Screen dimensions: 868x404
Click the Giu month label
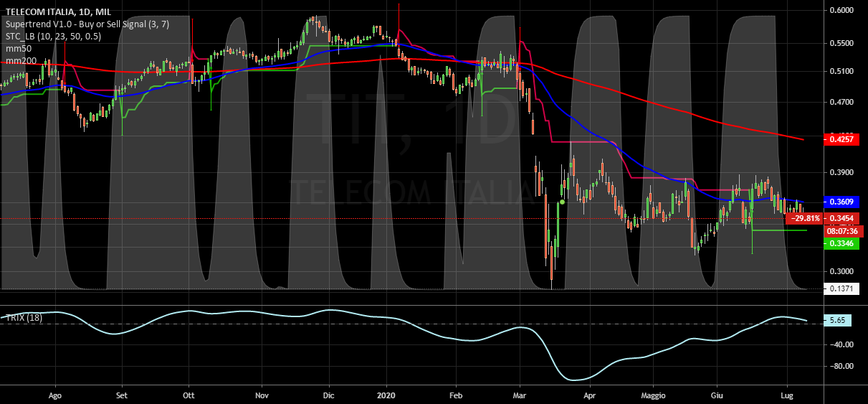point(716,395)
